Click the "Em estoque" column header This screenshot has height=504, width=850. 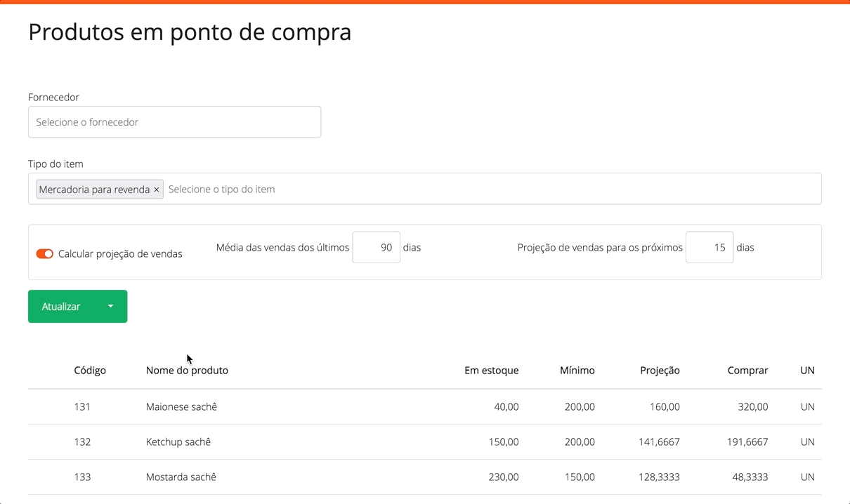pyautogui.click(x=491, y=370)
